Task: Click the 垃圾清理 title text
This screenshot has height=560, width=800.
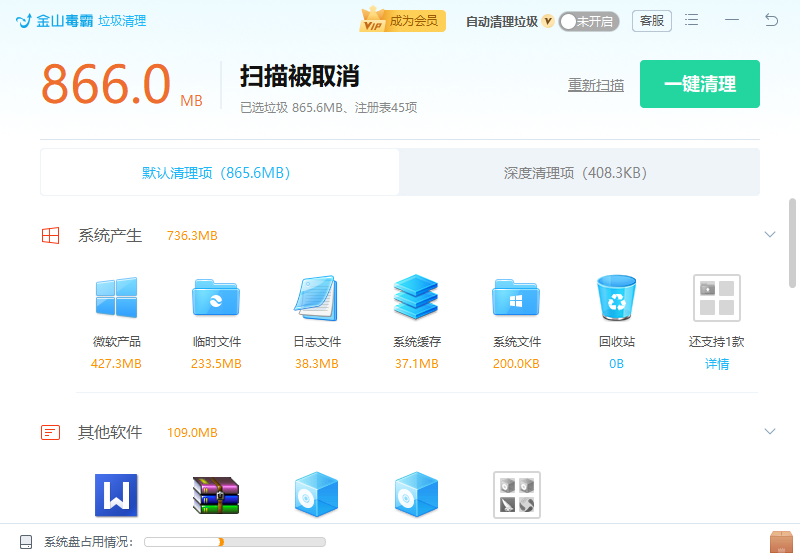Action: [122, 21]
